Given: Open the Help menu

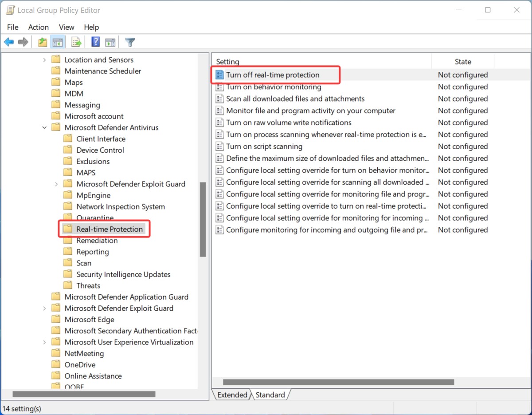Looking at the screenshot, I should click(91, 27).
